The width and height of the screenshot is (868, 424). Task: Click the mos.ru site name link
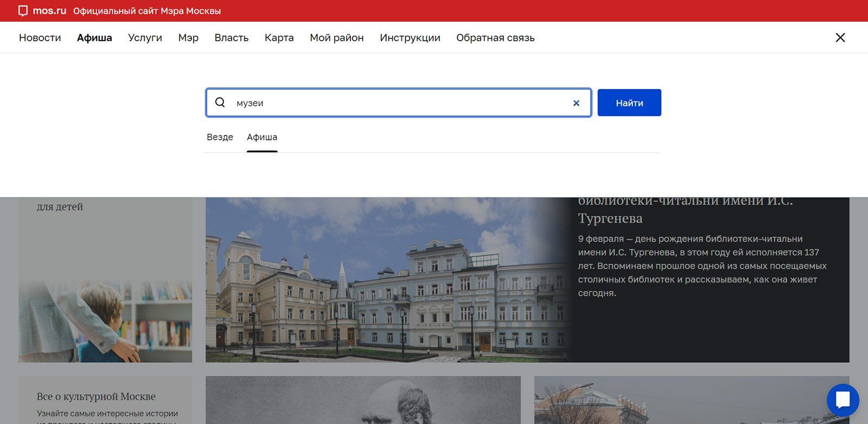coord(49,11)
